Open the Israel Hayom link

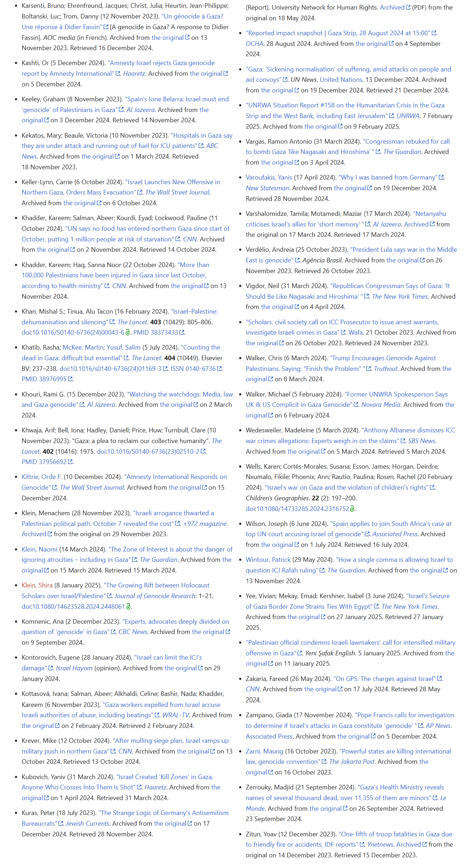click(x=74, y=668)
